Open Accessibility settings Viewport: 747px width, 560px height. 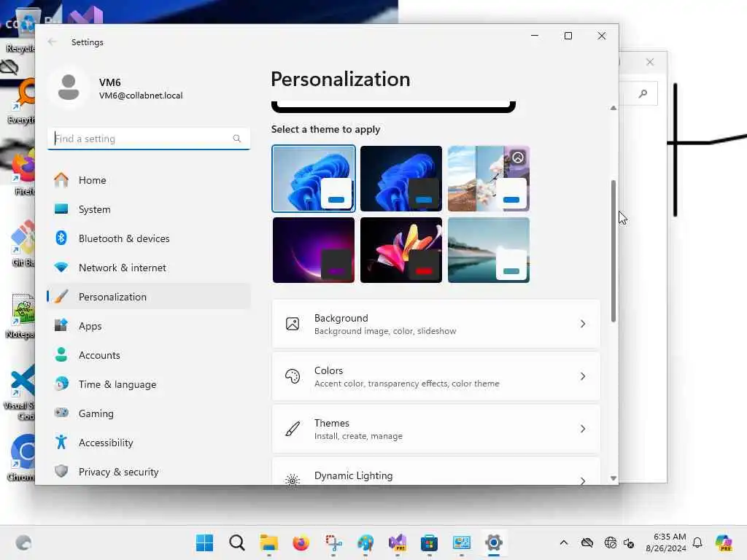pos(149,443)
